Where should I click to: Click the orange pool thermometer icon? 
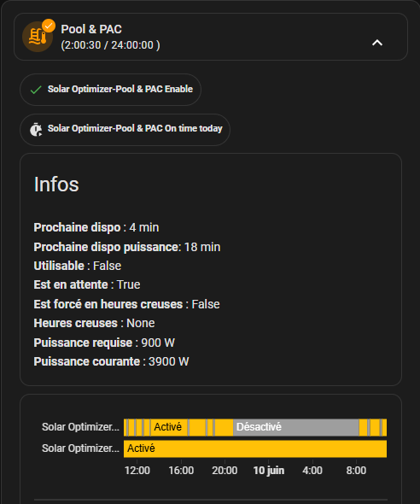pyautogui.click(x=38, y=37)
